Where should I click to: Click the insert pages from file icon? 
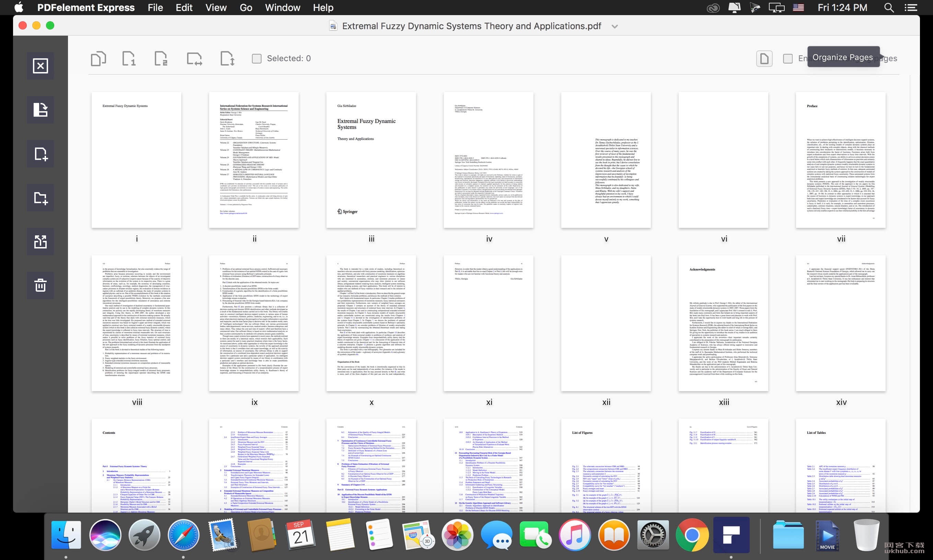tap(41, 198)
